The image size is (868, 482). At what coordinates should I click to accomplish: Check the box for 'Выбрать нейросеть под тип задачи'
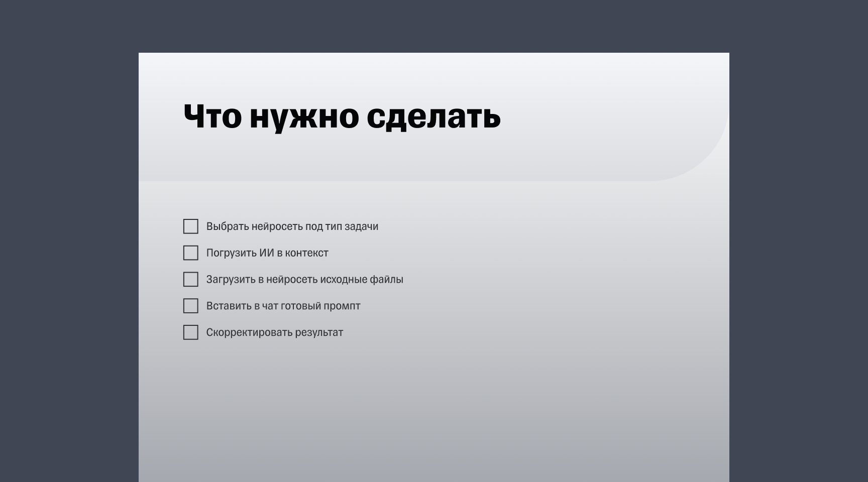[x=190, y=227]
